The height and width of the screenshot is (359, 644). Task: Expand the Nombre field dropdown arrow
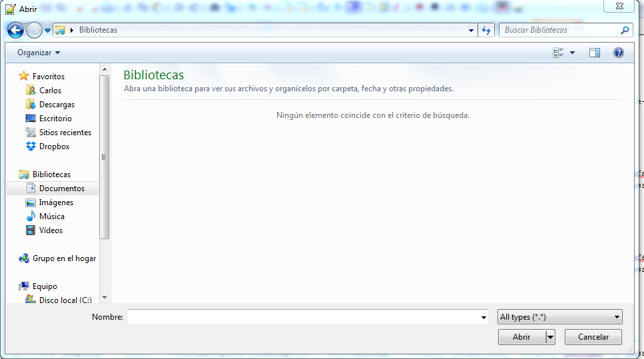(483, 317)
